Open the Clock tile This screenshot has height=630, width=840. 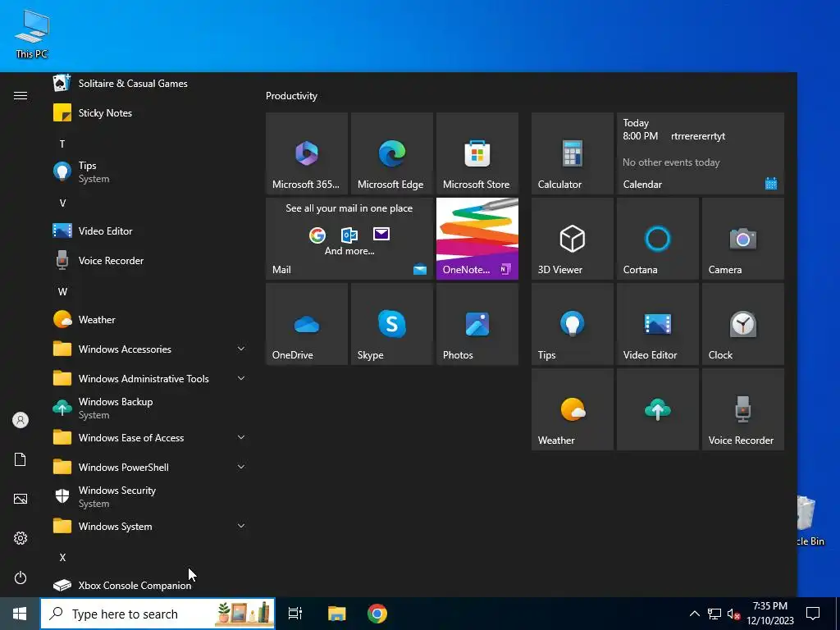(743, 323)
